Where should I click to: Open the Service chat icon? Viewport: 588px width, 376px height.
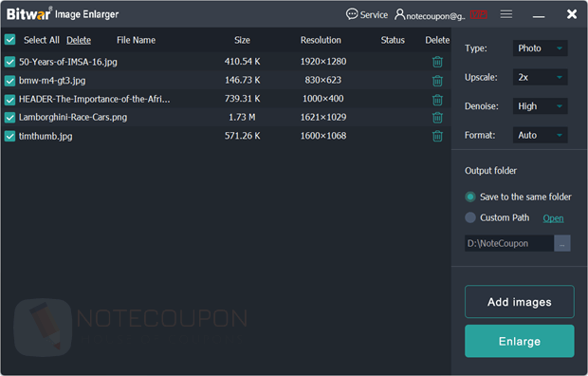coord(351,14)
